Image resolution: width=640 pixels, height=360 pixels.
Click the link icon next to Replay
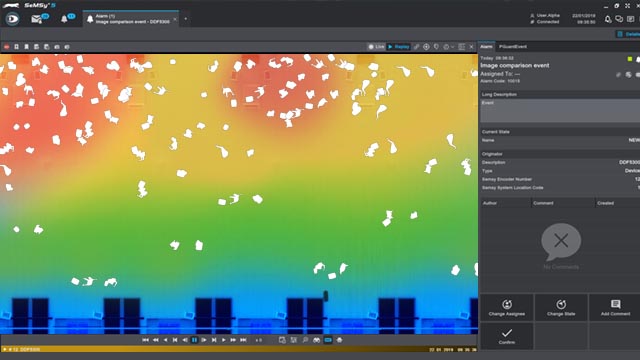pos(416,47)
